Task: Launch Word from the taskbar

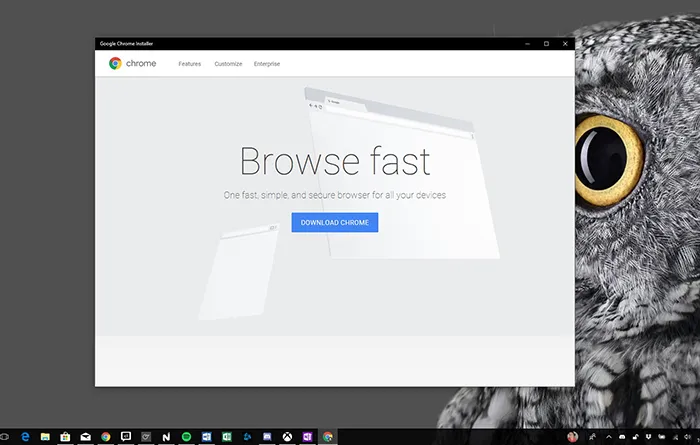Action: [206, 437]
